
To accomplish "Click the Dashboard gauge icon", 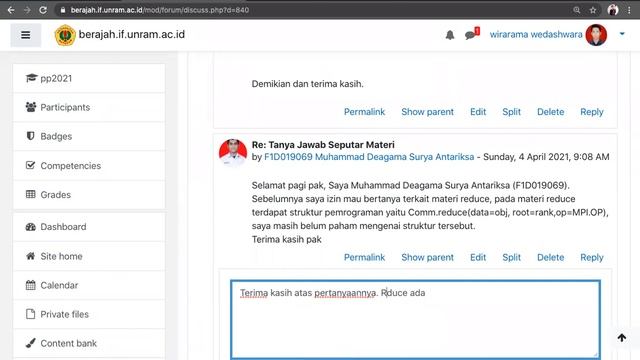I will coord(31,227).
